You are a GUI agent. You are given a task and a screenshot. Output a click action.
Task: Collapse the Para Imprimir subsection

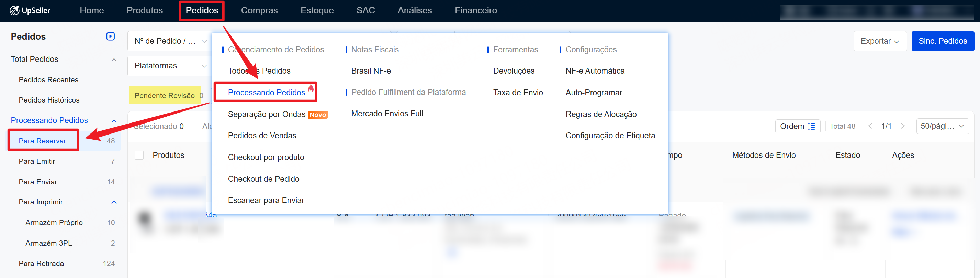click(x=114, y=202)
